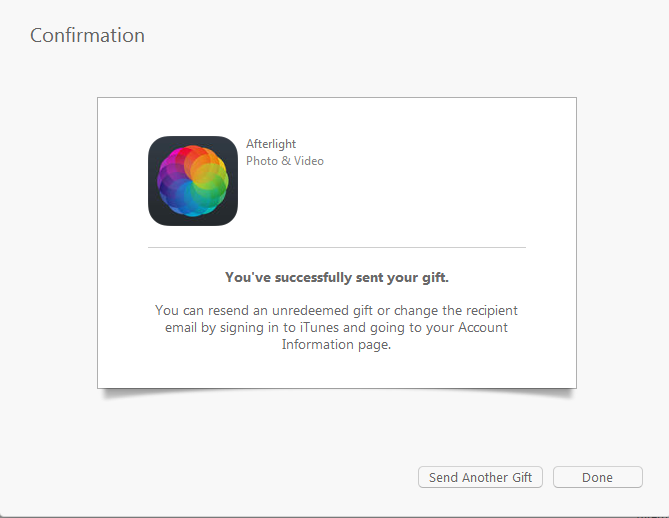The image size is (669, 518).
Task: Click the Information page text on last line
Action: (336, 345)
